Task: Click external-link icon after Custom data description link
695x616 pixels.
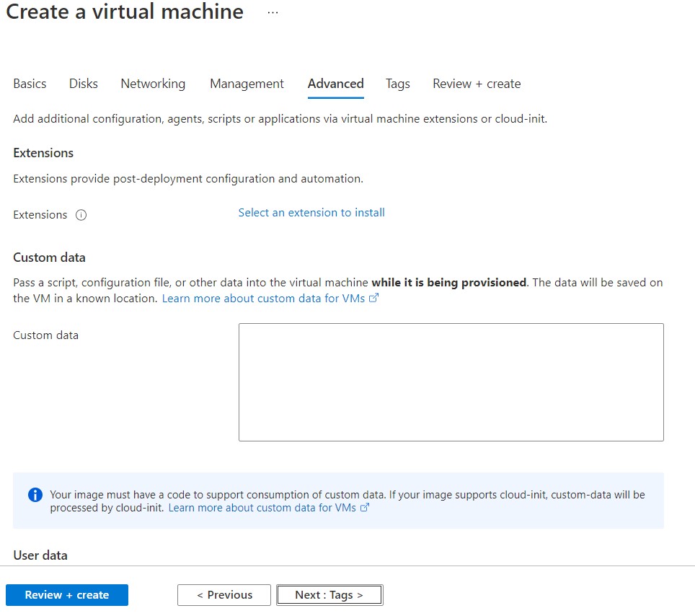Action: click(373, 299)
